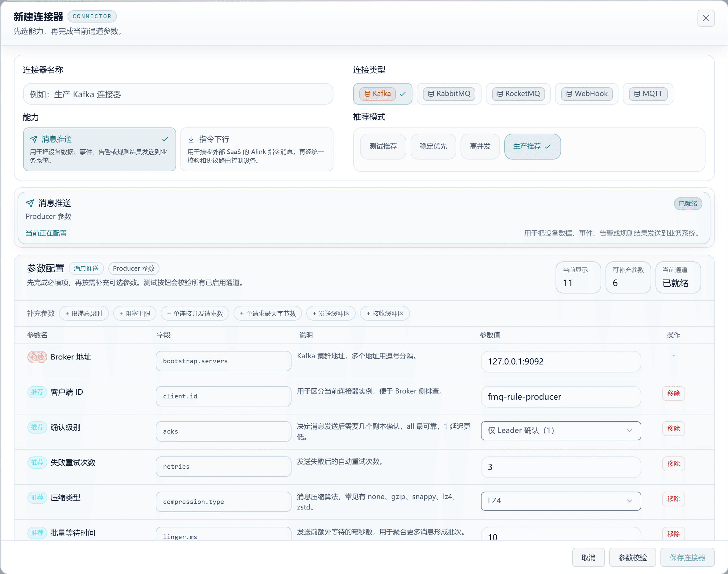728x574 pixels.
Task: Select the WebHook connection type
Action: [587, 94]
